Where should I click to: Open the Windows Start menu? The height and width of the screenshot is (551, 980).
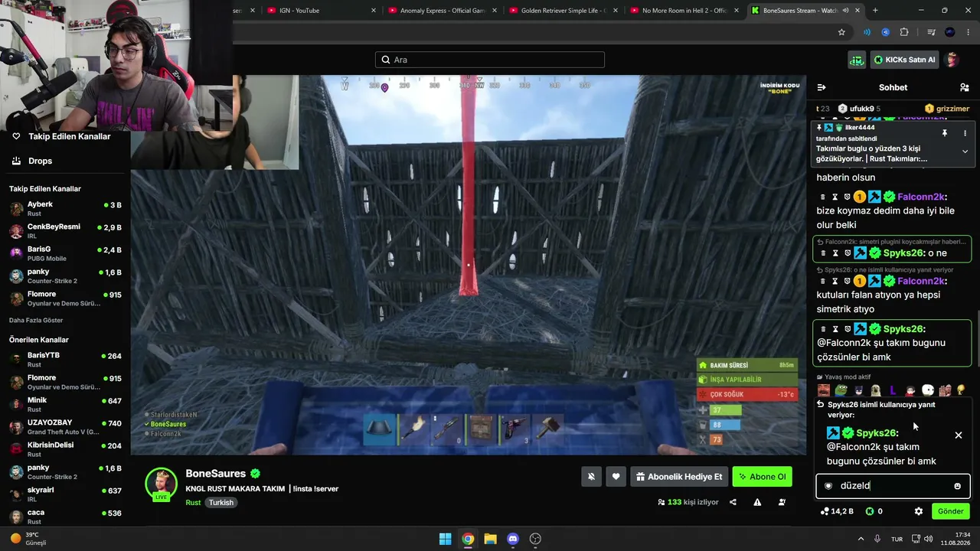pyautogui.click(x=445, y=539)
